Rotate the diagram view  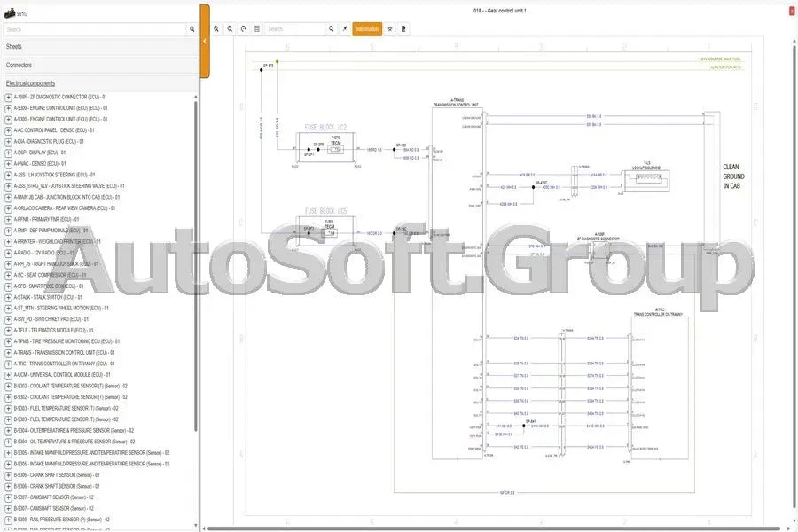244,29
